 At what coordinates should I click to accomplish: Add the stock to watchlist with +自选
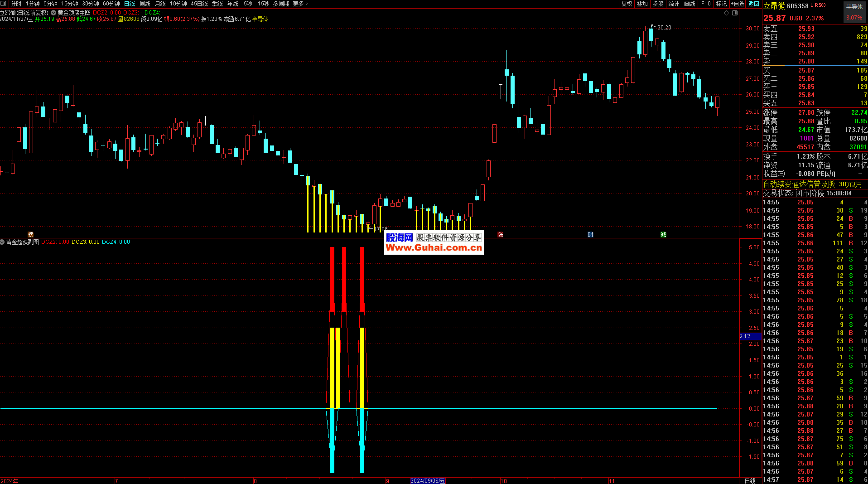tap(738, 4)
